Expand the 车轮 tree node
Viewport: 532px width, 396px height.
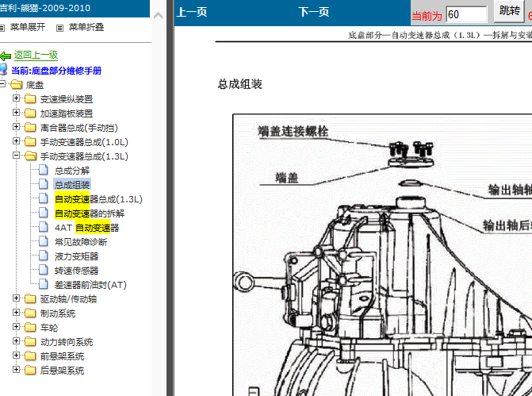pos(16,327)
